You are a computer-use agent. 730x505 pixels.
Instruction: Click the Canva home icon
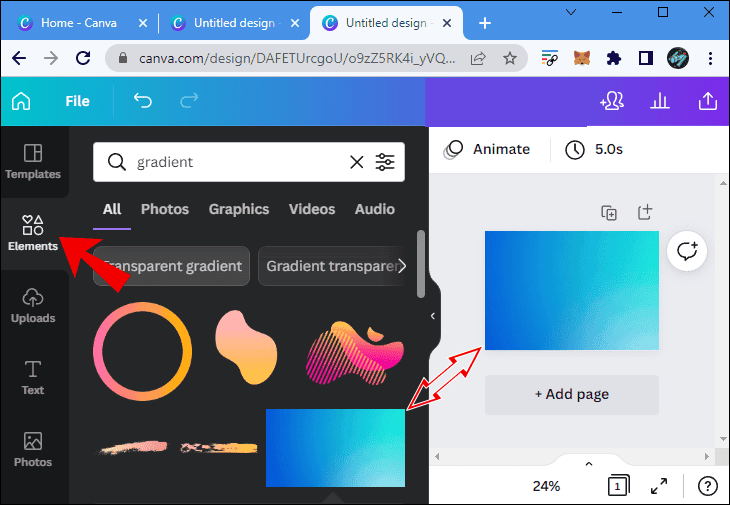point(21,101)
